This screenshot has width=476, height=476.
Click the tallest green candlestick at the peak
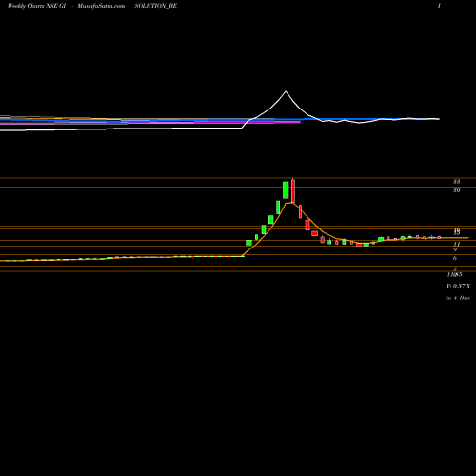[286, 190]
